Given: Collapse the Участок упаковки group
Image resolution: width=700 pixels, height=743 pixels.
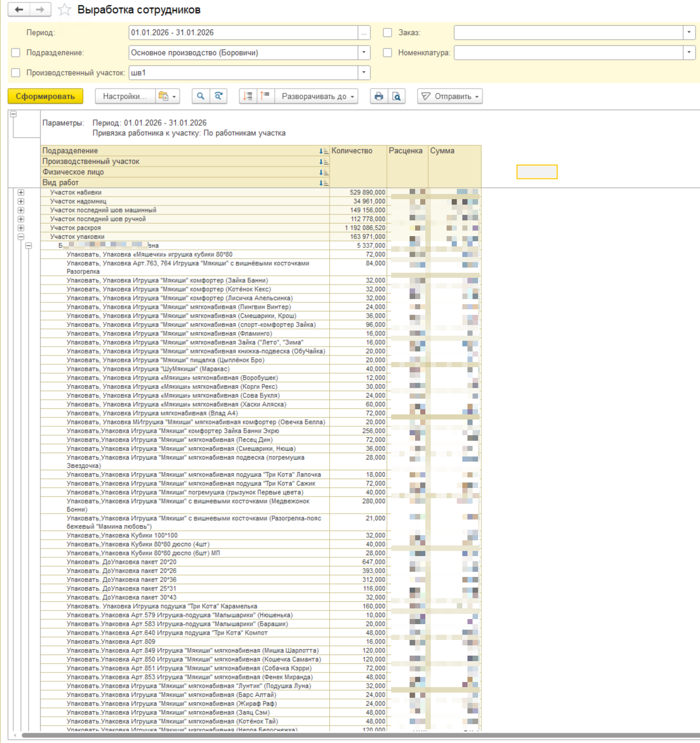Looking at the screenshot, I should [21, 237].
